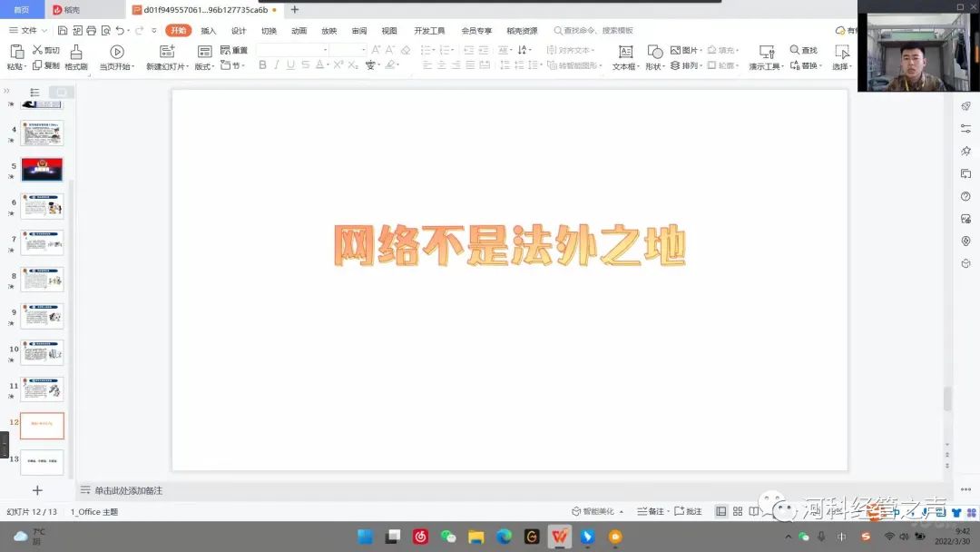Click the Print icon in quick toolbar
Viewport: 980px width, 552px height.
coord(92,30)
